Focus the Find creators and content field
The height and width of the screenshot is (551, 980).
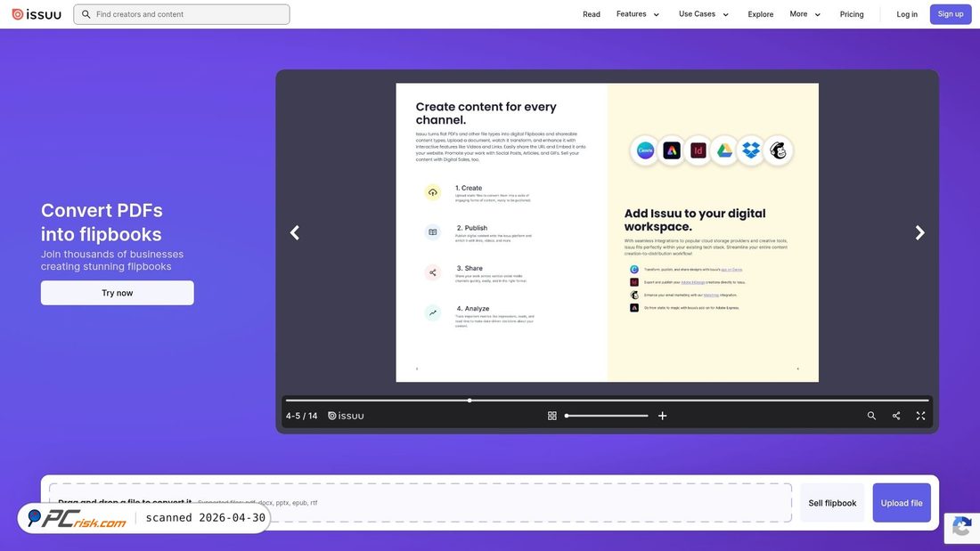coord(181,14)
